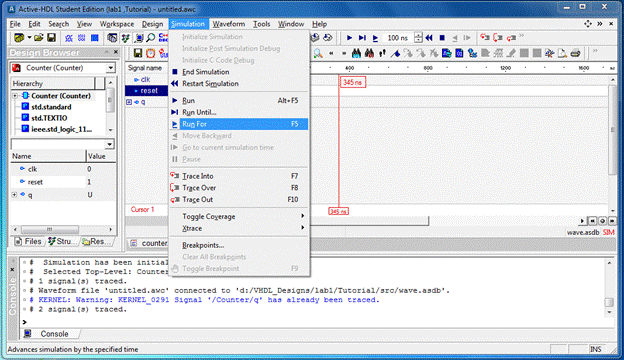This screenshot has height=360, width=624.
Task: Open the Xtrace submenu
Action: 240,228
